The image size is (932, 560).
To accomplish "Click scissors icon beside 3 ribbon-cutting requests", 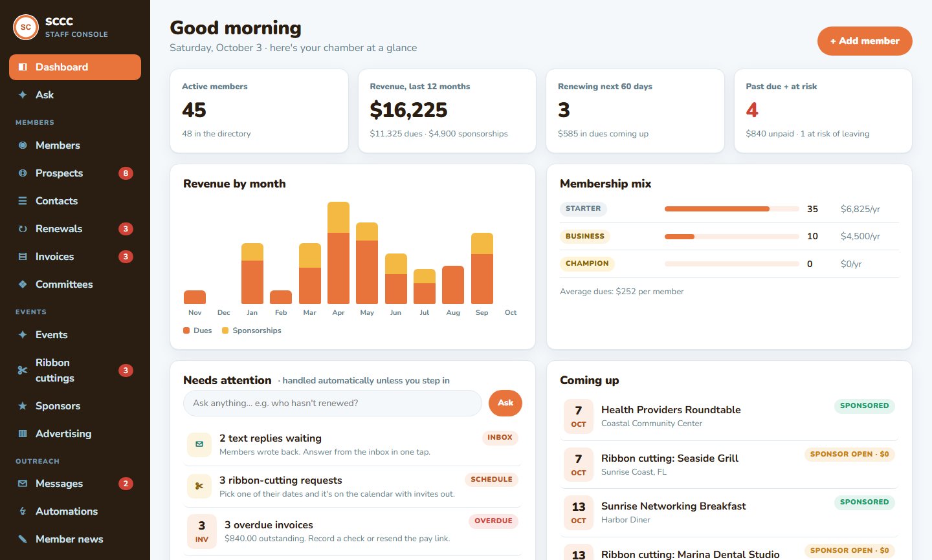I will [199, 486].
